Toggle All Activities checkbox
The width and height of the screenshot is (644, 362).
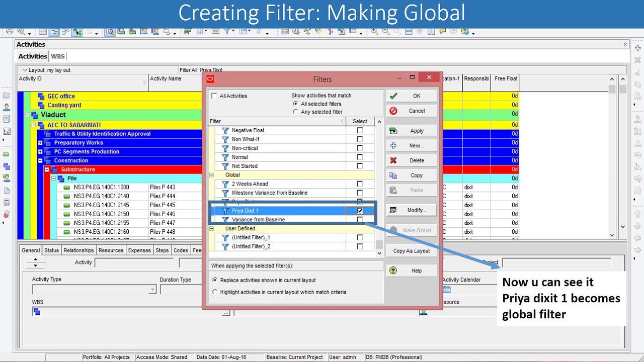(x=215, y=96)
